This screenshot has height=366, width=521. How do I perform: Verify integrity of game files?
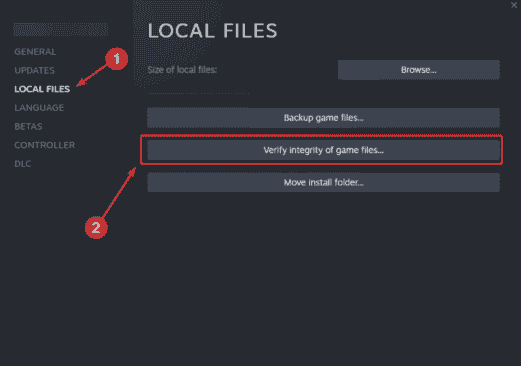[323, 150]
